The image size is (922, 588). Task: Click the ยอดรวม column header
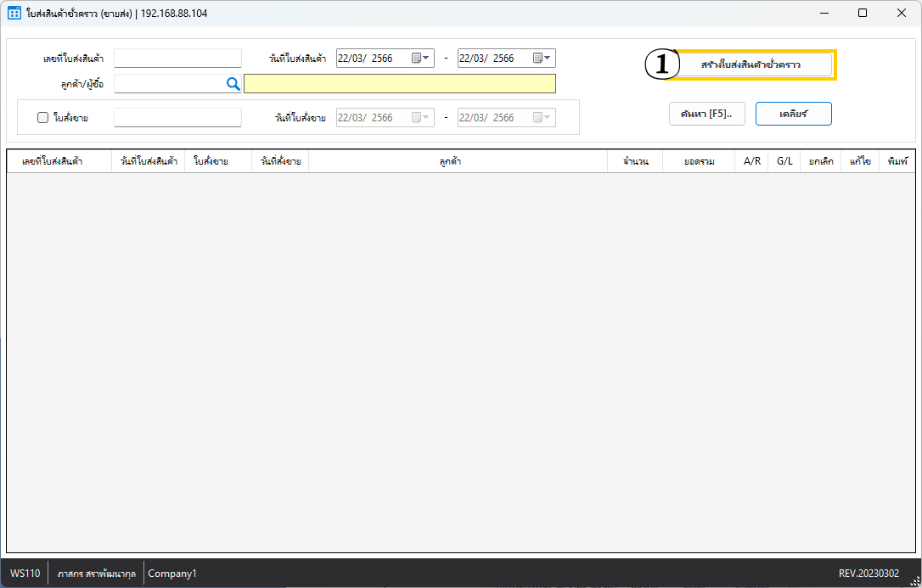(x=698, y=161)
